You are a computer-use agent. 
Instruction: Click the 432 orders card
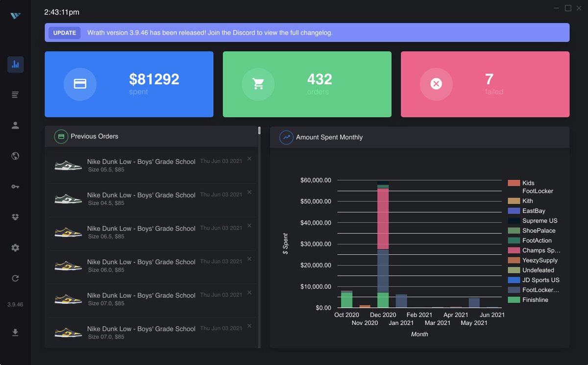(307, 84)
